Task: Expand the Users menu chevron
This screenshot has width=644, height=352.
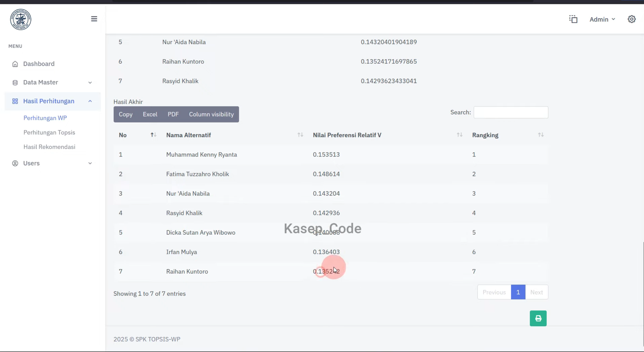Action: click(90, 163)
